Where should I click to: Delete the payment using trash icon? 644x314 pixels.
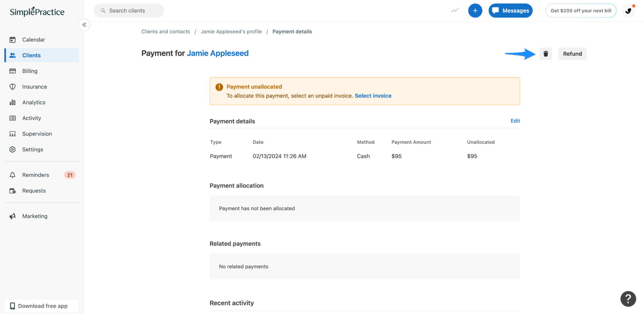(545, 54)
